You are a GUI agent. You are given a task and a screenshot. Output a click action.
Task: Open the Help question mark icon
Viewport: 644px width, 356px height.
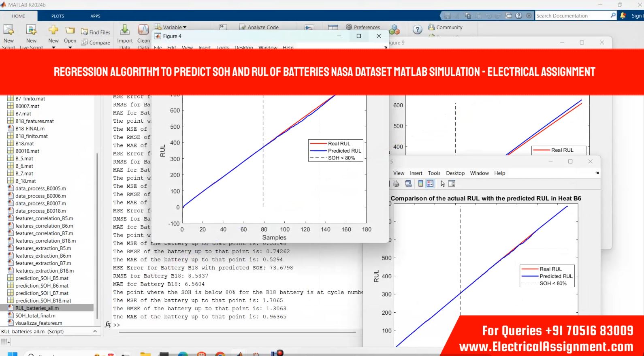(x=417, y=29)
